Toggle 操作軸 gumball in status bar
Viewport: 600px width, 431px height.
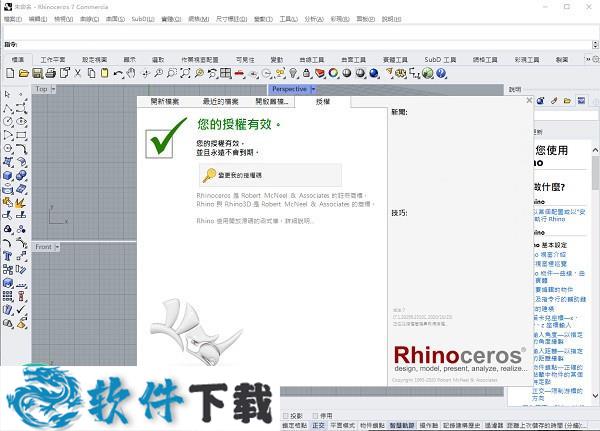pos(429,425)
